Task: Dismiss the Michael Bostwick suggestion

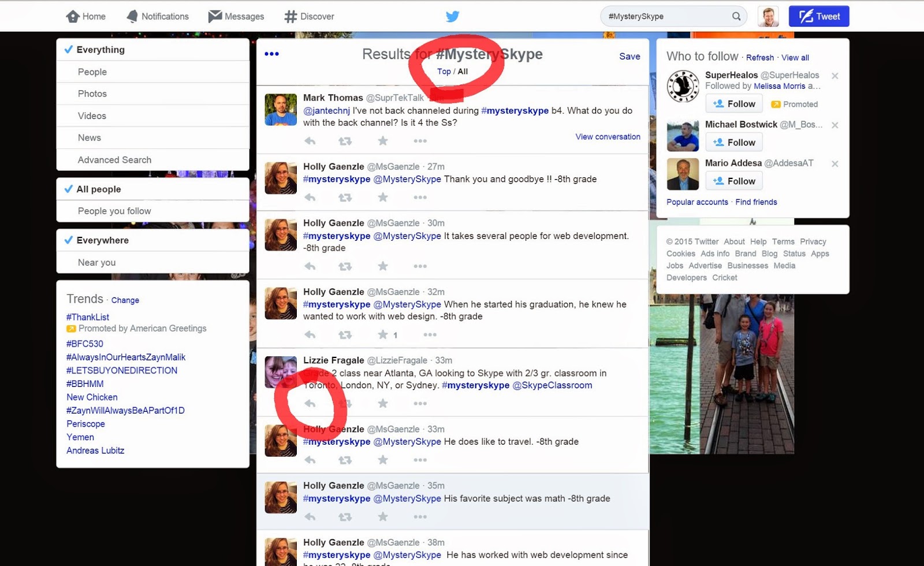Action: 834,125
